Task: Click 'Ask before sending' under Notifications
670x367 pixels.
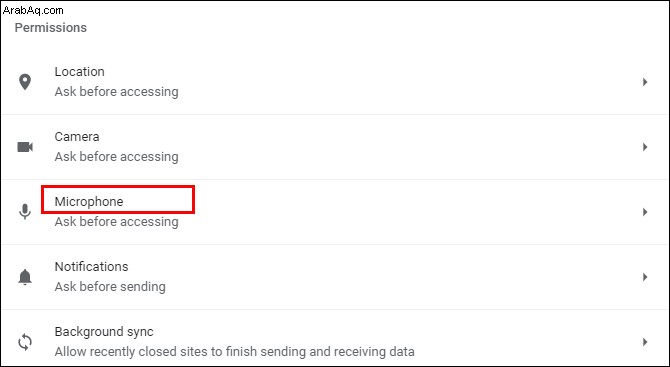Action: pyautogui.click(x=110, y=287)
